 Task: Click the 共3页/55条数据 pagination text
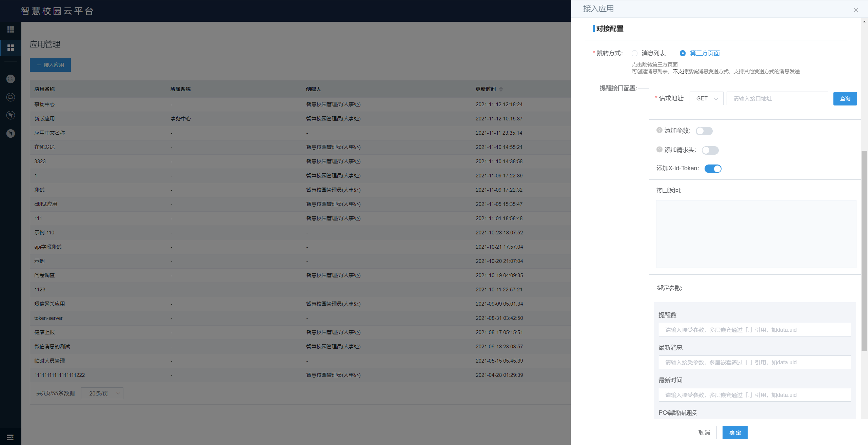click(56, 393)
